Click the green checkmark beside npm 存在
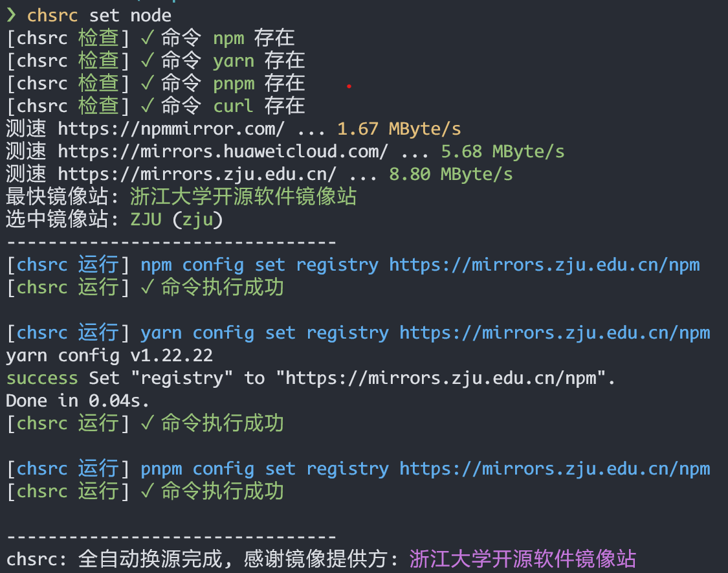Screen dimensions: 728x573 (147, 38)
